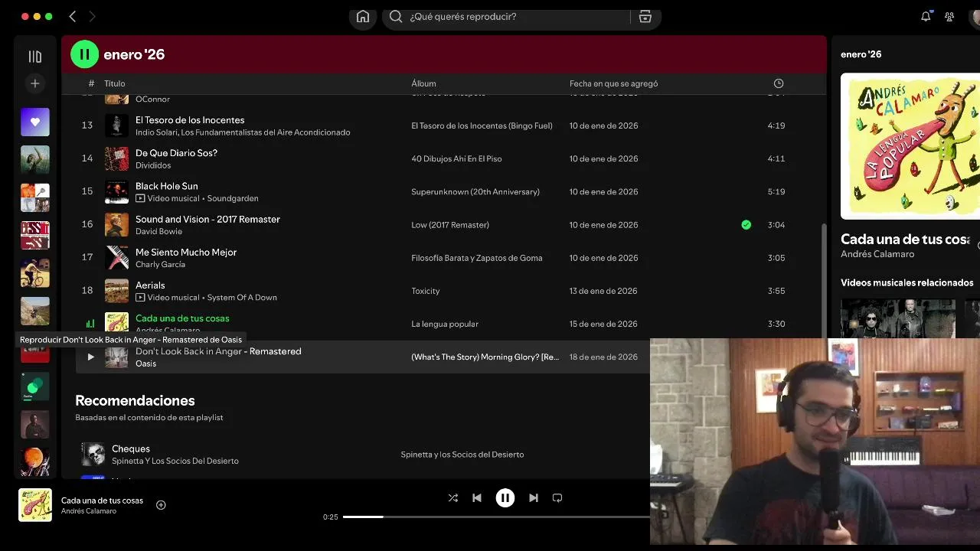Select track Aerials

pos(150,285)
